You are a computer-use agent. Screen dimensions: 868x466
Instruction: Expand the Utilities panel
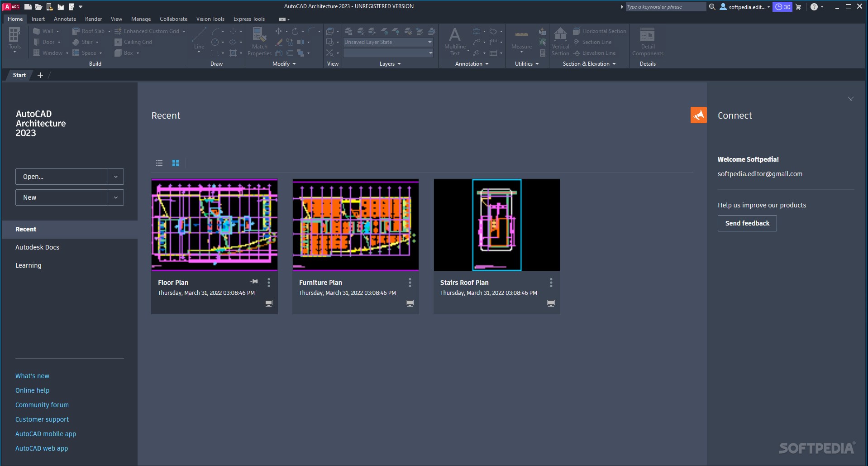(x=527, y=64)
